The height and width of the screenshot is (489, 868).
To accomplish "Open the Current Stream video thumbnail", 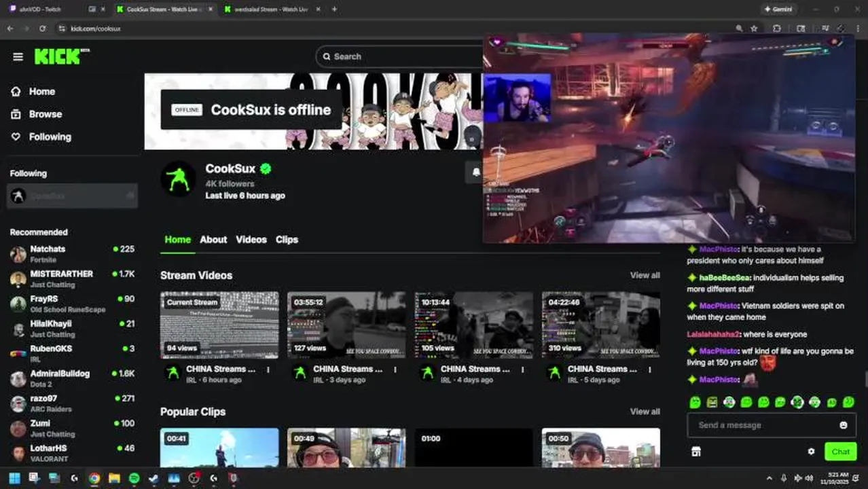I will pos(219,325).
